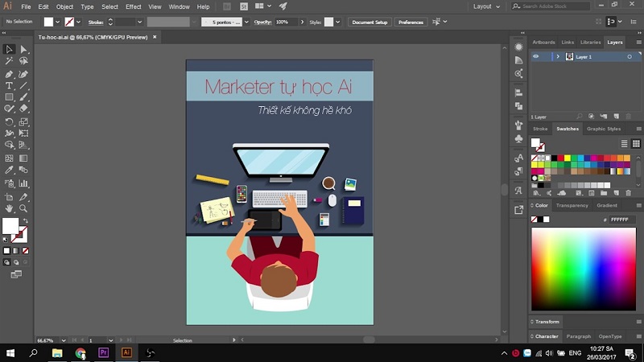644x362 pixels.
Task: Click Layer 1 target circle
Action: [630, 56]
